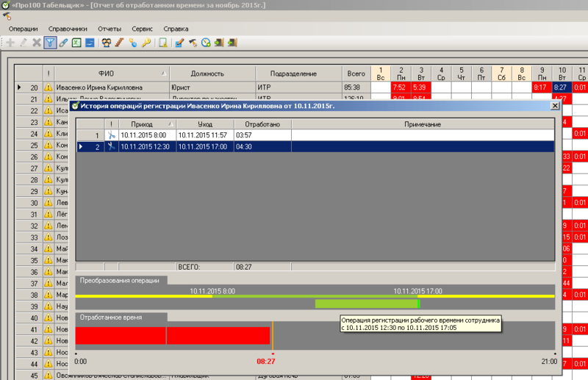Screen dimensions: 588x380
Task: Open the Справочники menu
Action: (x=68, y=29)
